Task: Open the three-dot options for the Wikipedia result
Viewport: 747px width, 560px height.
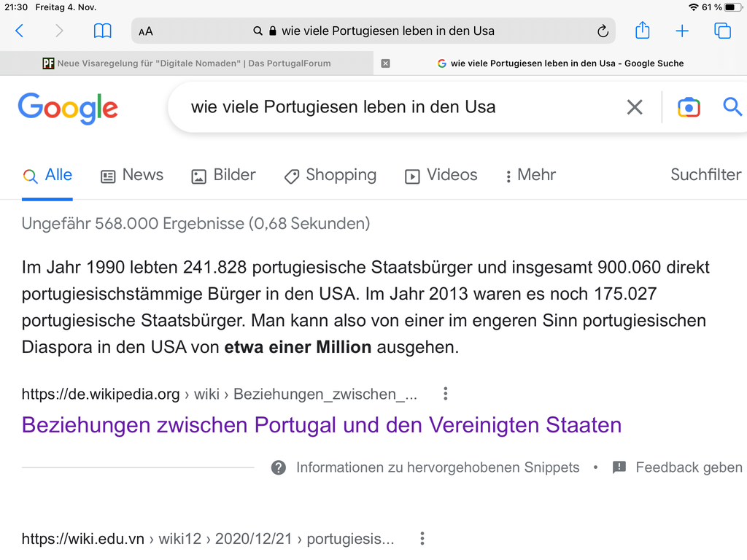Action: click(x=446, y=394)
